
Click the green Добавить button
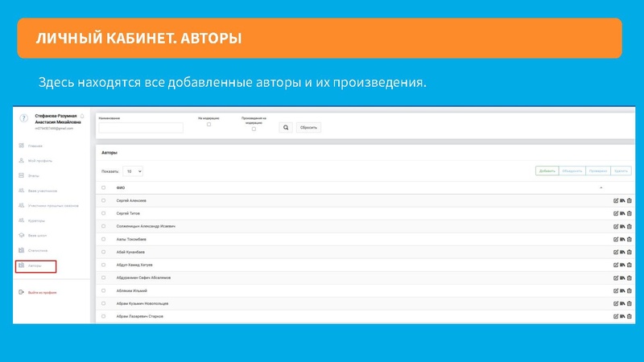547,171
